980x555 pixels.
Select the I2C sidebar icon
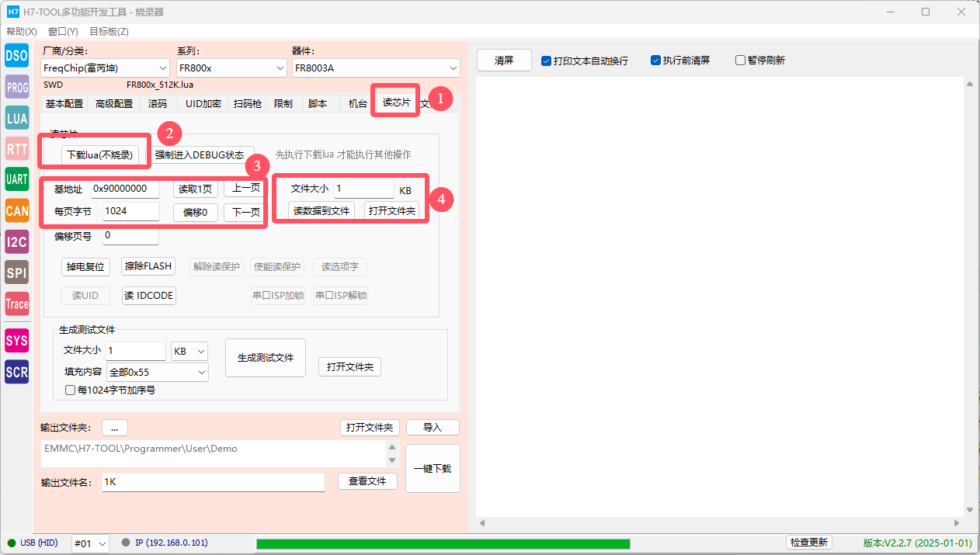[x=16, y=241]
